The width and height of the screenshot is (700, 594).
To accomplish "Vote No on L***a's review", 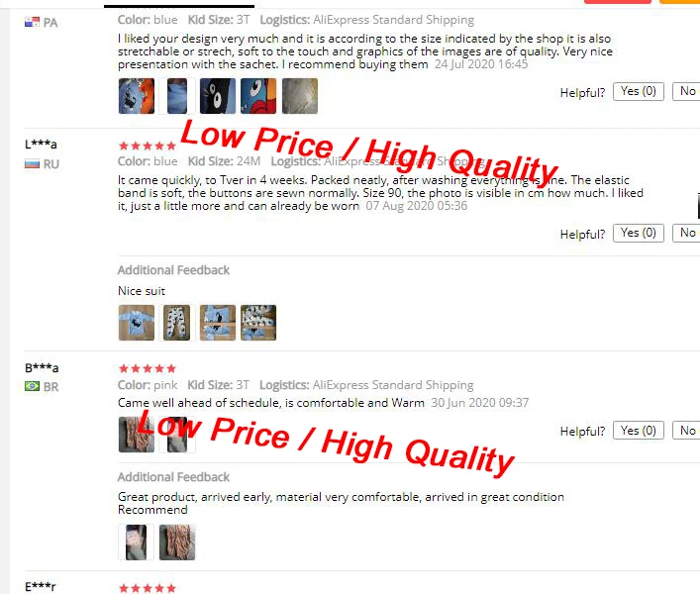I will click(686, 233).
